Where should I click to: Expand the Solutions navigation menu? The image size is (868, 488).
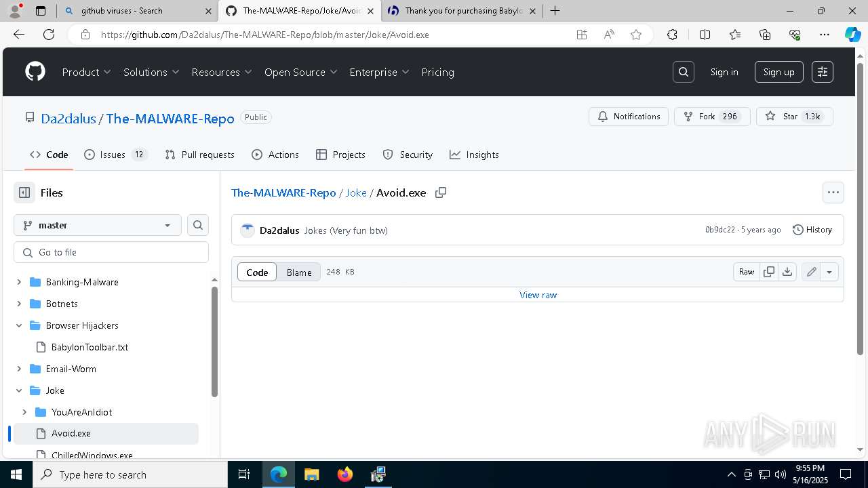tap(151, 72)
